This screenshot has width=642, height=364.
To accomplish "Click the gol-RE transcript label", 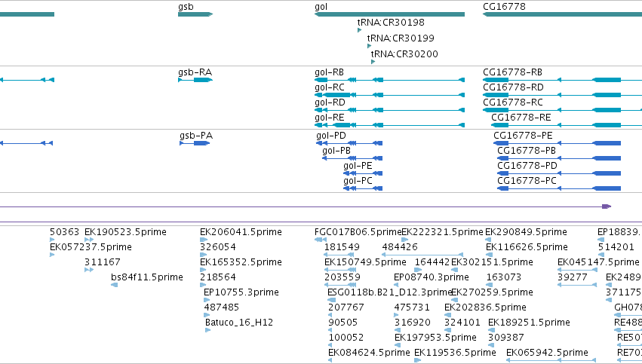I will [329, 118].
